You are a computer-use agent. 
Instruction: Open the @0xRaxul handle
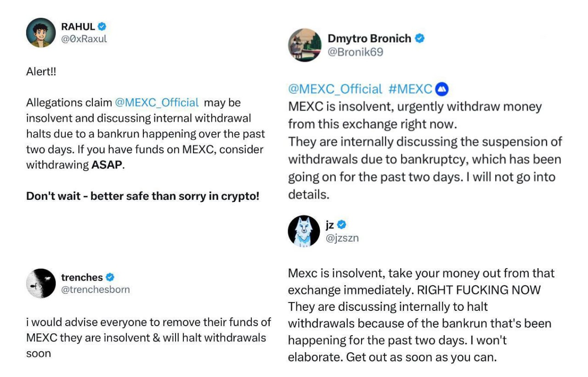[84, 39]
